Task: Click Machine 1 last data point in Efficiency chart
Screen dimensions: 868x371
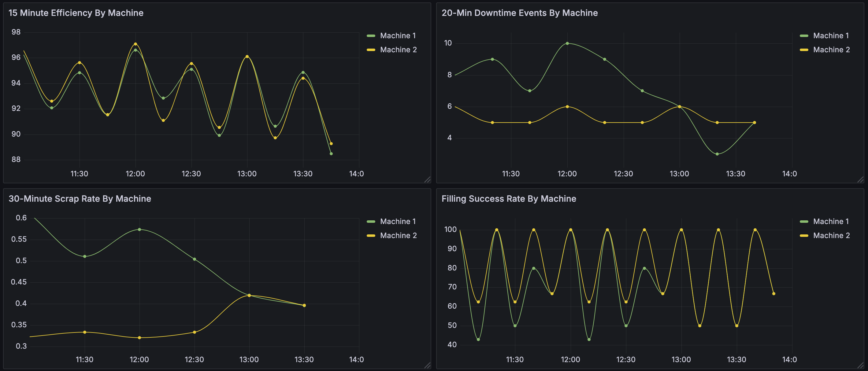Action: (331, 154)
